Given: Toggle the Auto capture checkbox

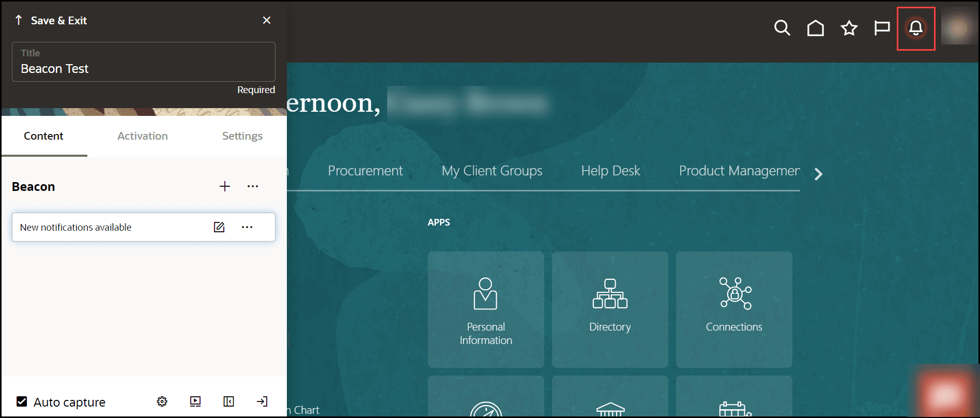Looking at the screenshot, I should pos(22,401).
